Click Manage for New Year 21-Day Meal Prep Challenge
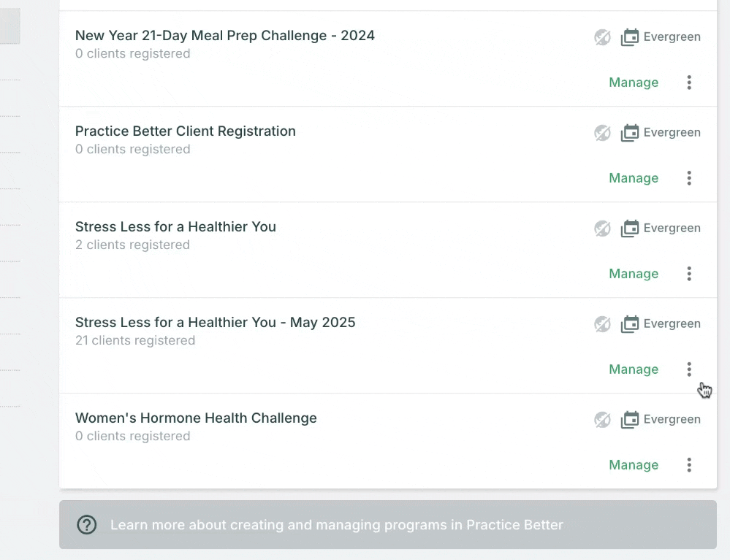The image size is (730, 560). click(634, 83)
